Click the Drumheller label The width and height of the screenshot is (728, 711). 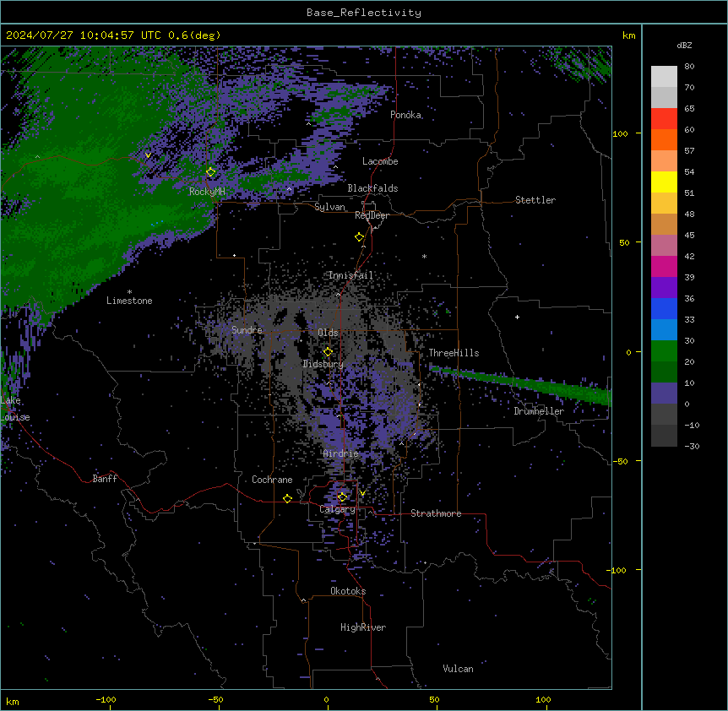(x=539, y=411)
